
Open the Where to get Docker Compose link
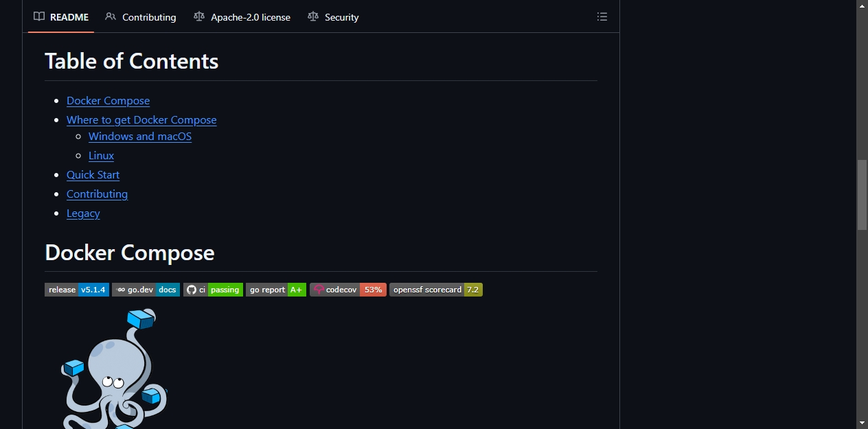141,120
